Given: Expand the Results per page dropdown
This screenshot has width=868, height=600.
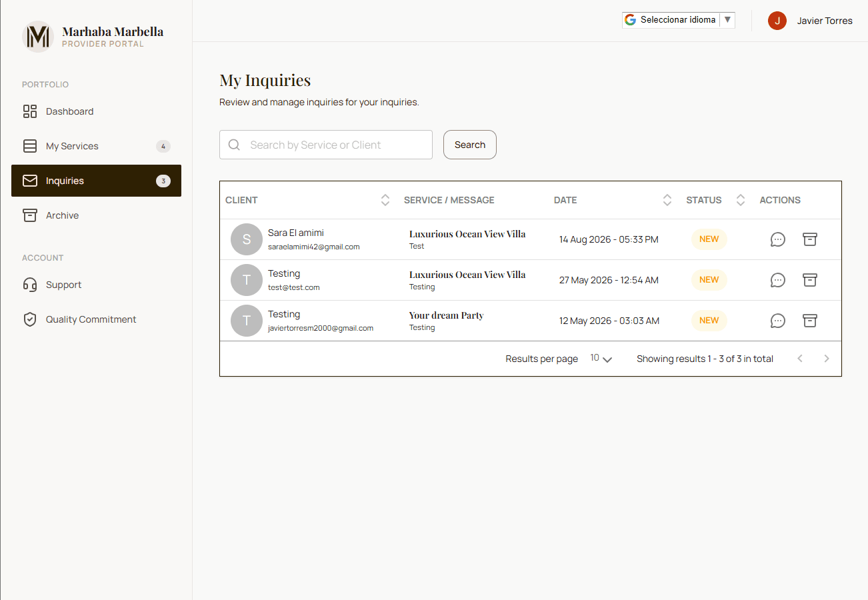Looking at the screenshot, I should click(x=601, y=359).
